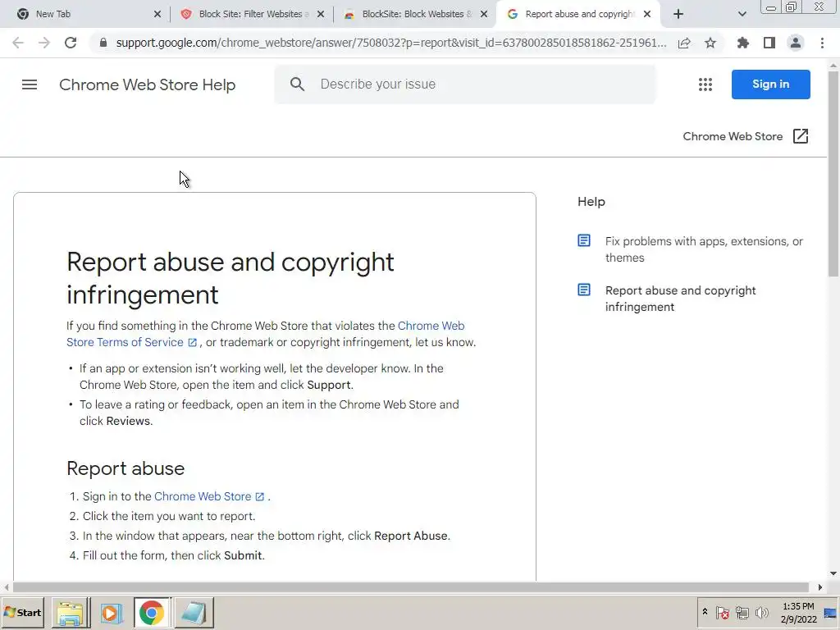Open the Google apps grid

point(705,84)
